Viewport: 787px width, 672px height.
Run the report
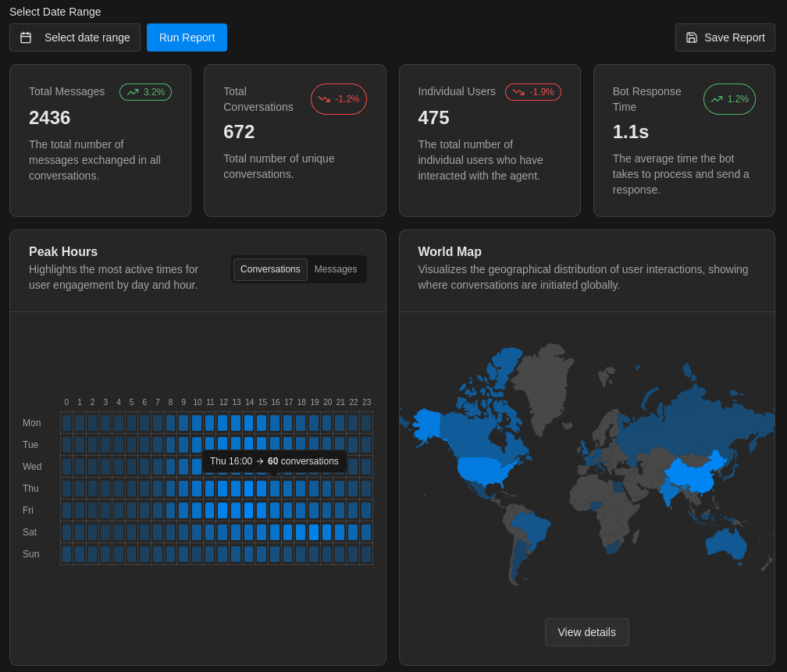(187, 37)
